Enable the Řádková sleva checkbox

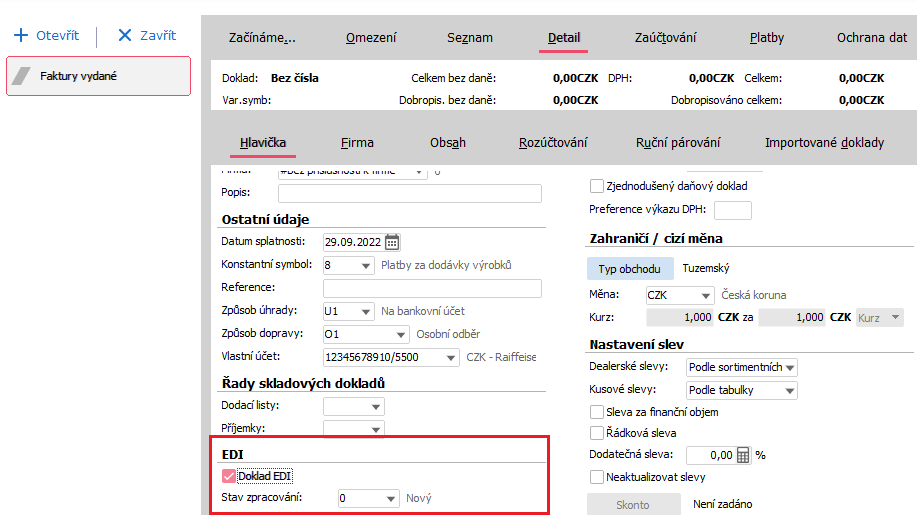(x=597, y=433)
